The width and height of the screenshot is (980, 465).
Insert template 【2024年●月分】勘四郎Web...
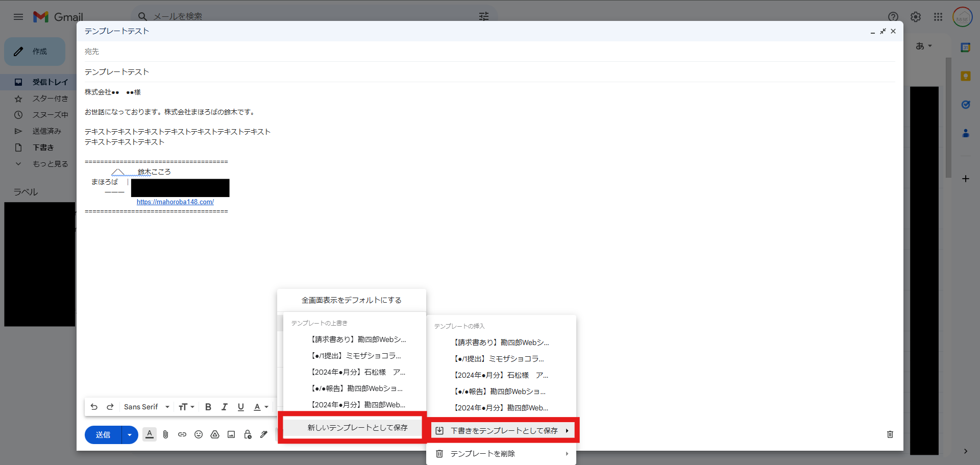click(x=501, y=408)
